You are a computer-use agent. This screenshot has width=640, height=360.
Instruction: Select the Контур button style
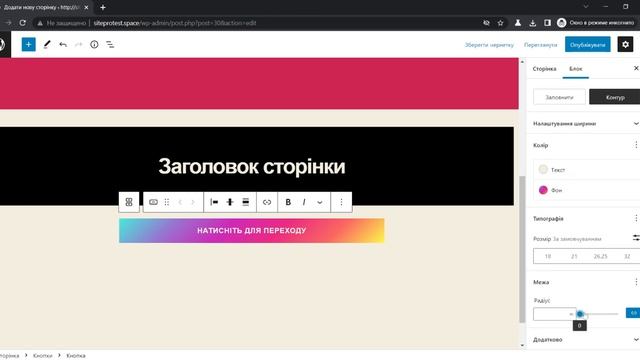[615, 97]
